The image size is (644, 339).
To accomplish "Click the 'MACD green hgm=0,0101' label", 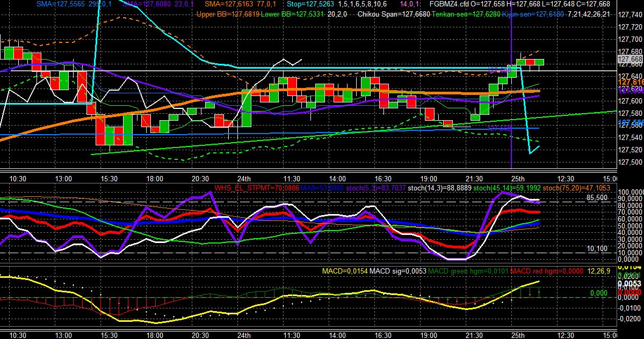I will (468, 271).
